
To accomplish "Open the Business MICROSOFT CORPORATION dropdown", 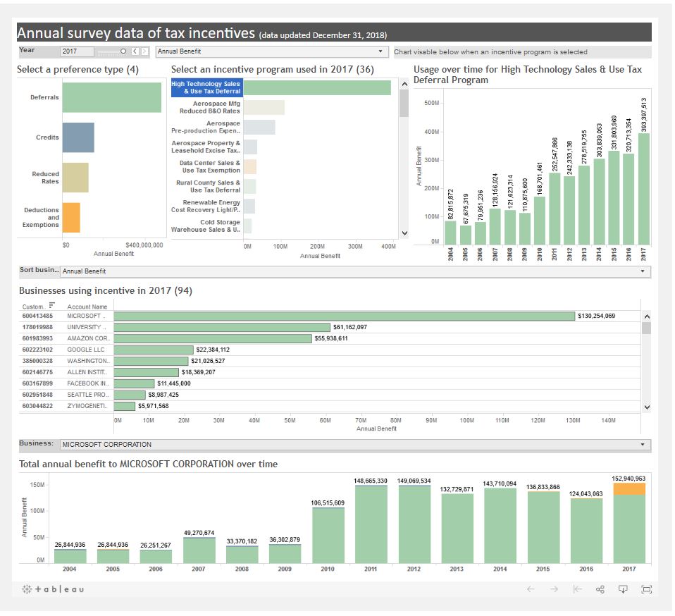I will 355,444.
